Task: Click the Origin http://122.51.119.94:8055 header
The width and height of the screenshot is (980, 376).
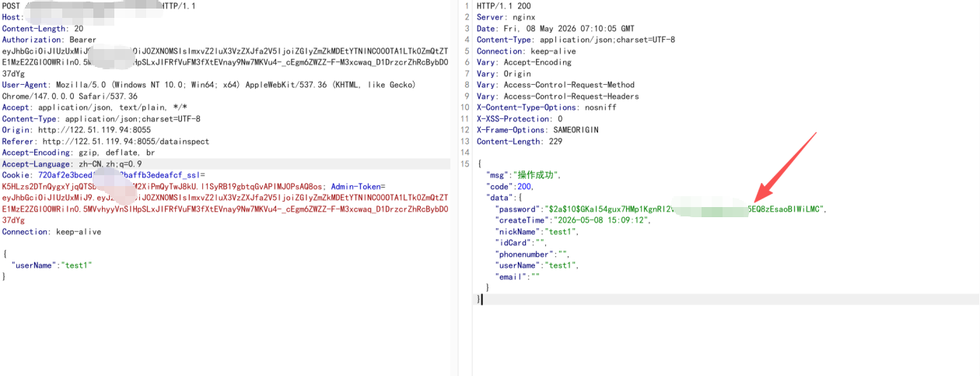Action: pos(76,130)
